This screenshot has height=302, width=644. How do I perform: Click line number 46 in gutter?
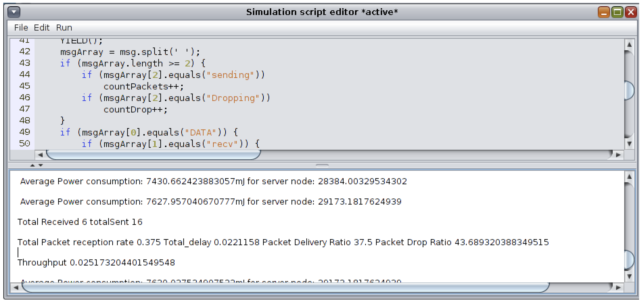pyautogui.click(x=24, y=97)
